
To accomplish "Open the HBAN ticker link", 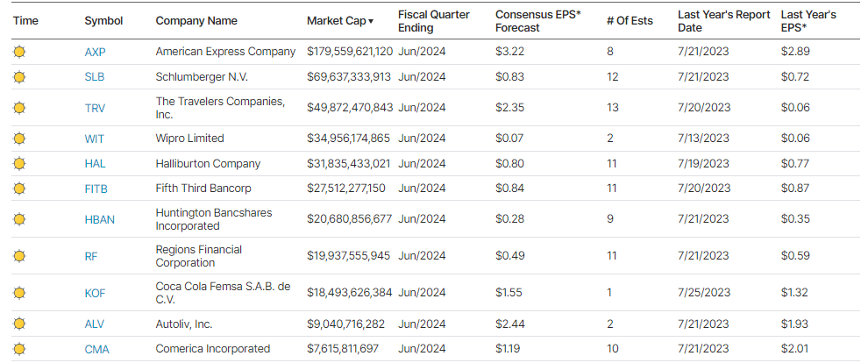I will pyautogui.click(x=99, y=219).
